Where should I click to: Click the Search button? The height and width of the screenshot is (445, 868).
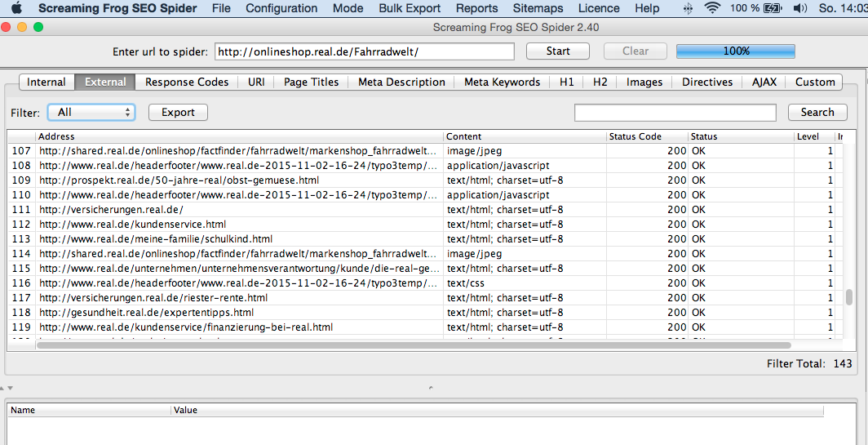[817, 112]
